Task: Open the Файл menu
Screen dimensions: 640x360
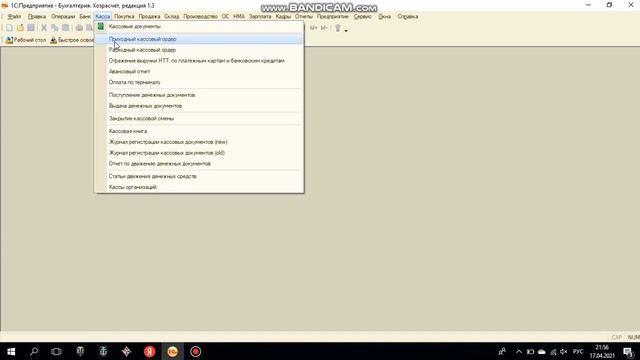Action: pyautogui.click(x=14, y=17)
